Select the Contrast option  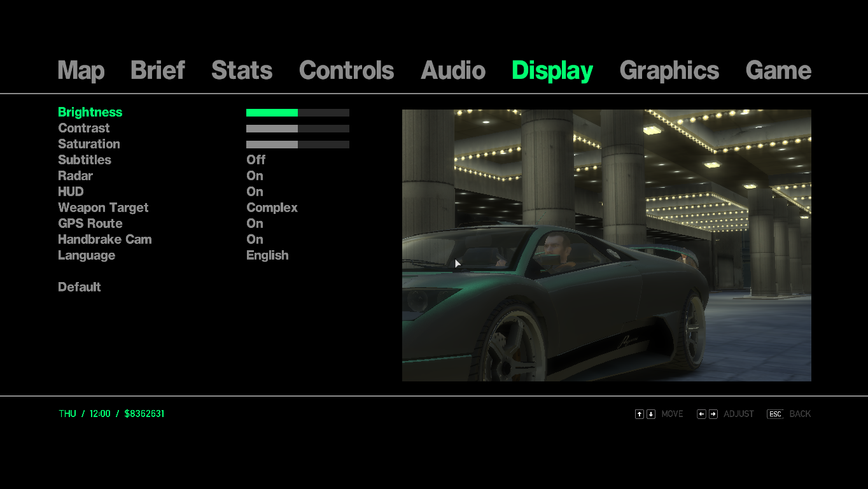click(84, 128)
